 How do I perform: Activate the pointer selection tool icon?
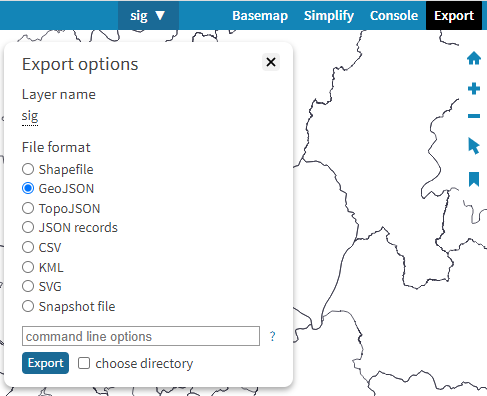(474, 146)
